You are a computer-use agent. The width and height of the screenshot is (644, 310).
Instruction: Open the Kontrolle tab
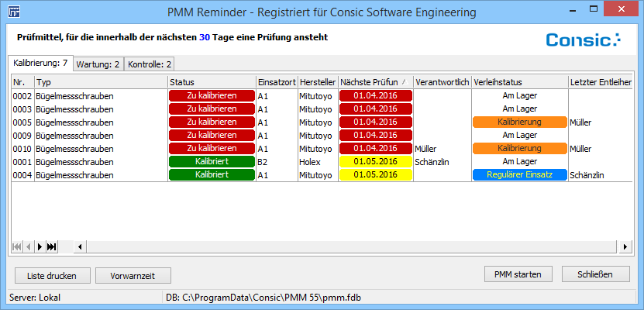pos(150,64)
